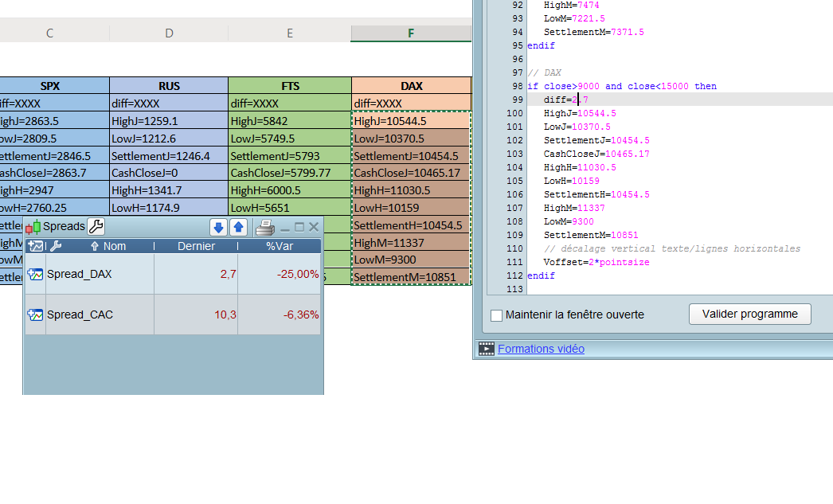833x504 pixels.
Task: Sort the list by Dernier column
Action: pos(195,246)
